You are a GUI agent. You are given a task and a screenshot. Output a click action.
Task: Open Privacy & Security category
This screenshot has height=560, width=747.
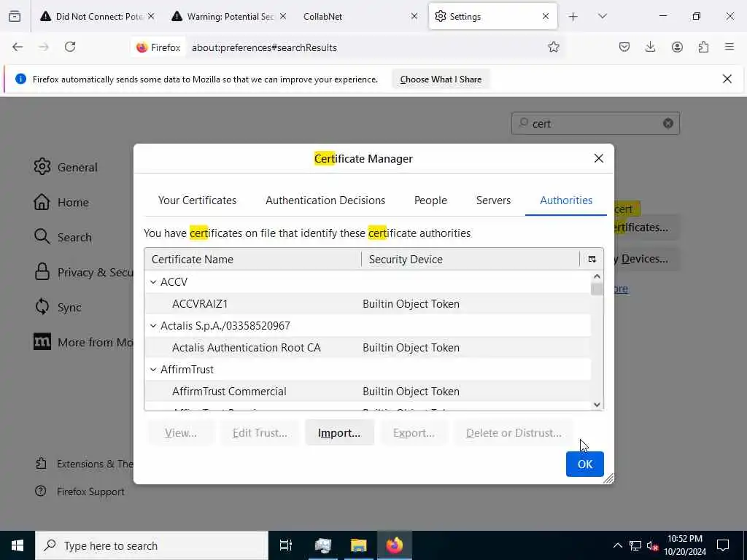pos(83,273)
